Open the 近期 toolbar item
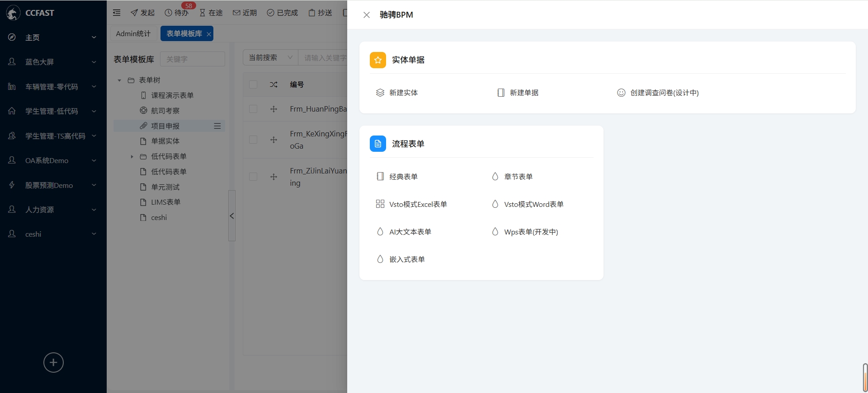 [245, 13]
